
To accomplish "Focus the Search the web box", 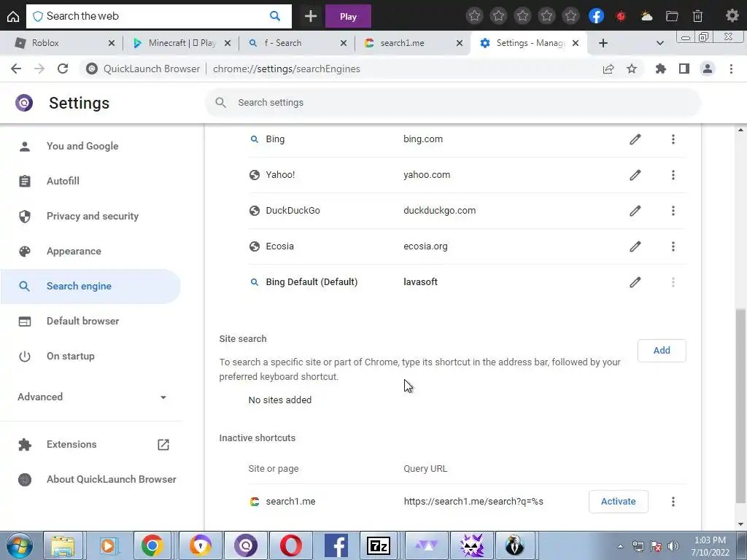I will (158, 16).
